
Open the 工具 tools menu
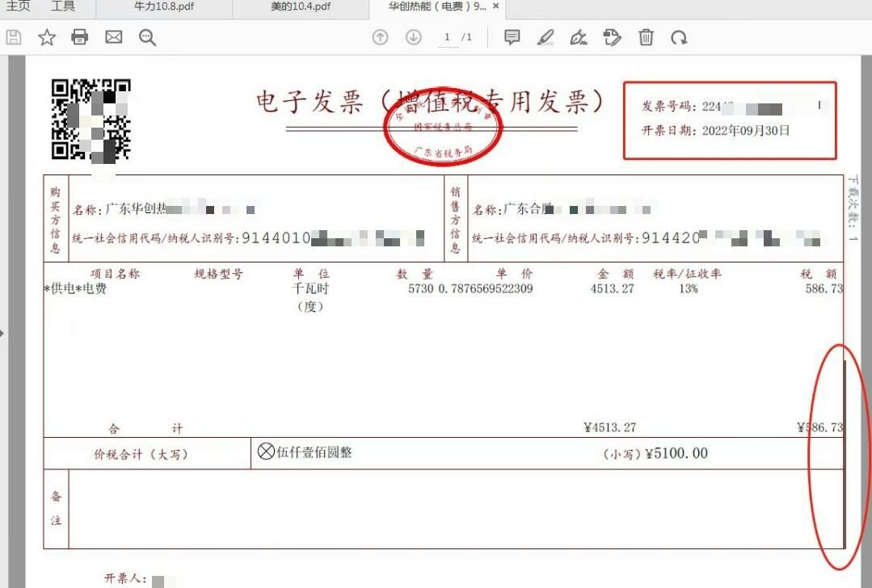pyautogui.click(x=63, y=7)
